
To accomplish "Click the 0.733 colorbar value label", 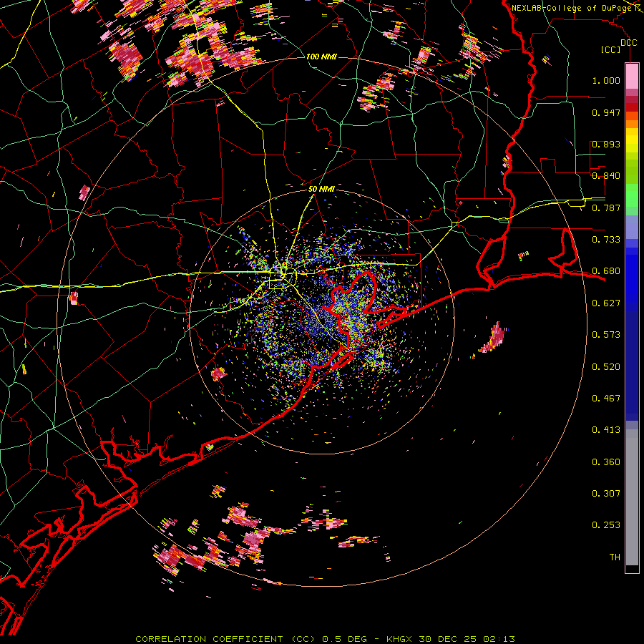I will pos(606,240).
